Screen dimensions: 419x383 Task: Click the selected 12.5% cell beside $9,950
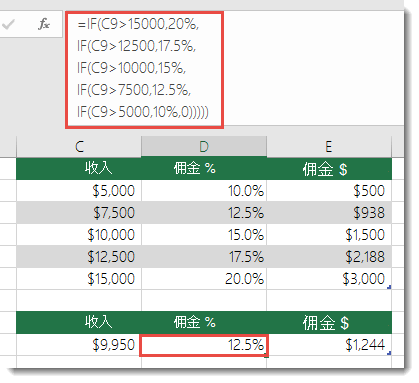[204, 345]
